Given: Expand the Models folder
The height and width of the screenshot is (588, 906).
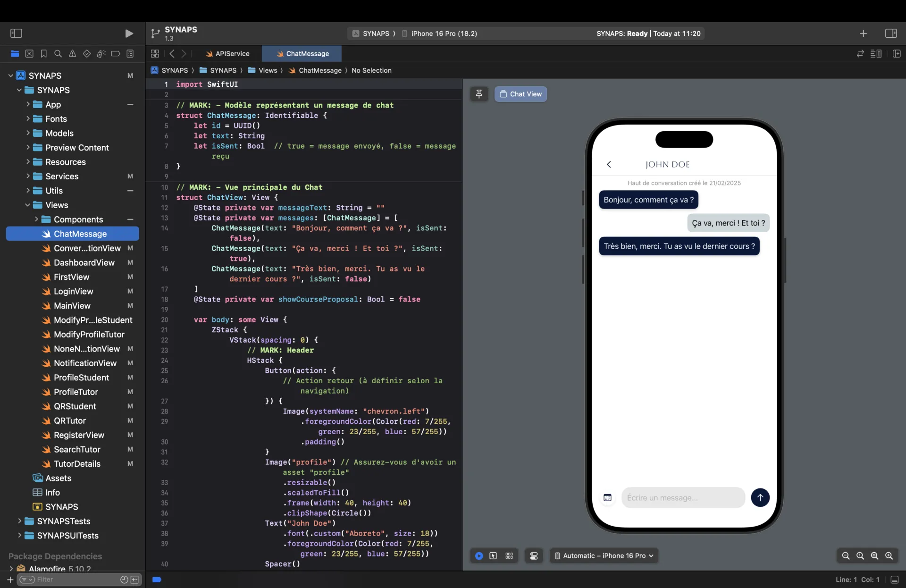Looking at the screenshot, I should (x=28, y=133).
